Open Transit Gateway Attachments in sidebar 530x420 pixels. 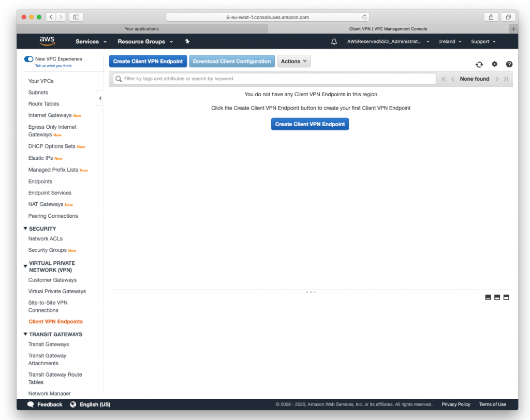(x=47, y=359)
